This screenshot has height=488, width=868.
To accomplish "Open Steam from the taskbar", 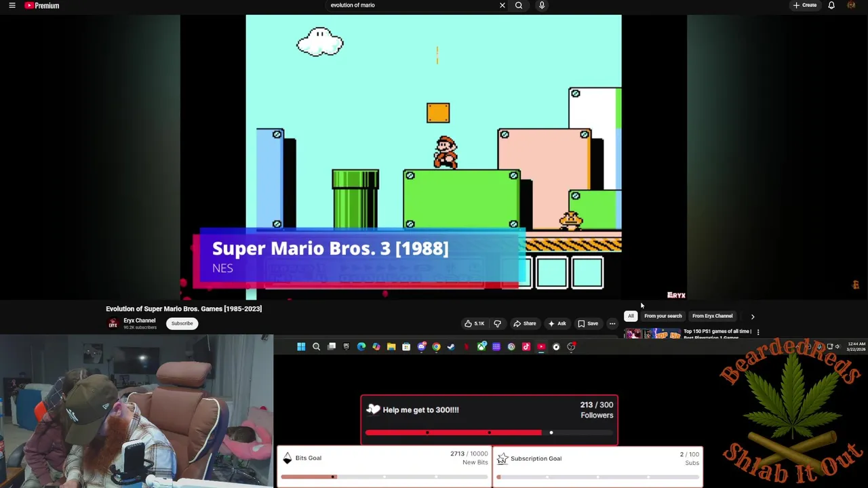I will (451, 347).
